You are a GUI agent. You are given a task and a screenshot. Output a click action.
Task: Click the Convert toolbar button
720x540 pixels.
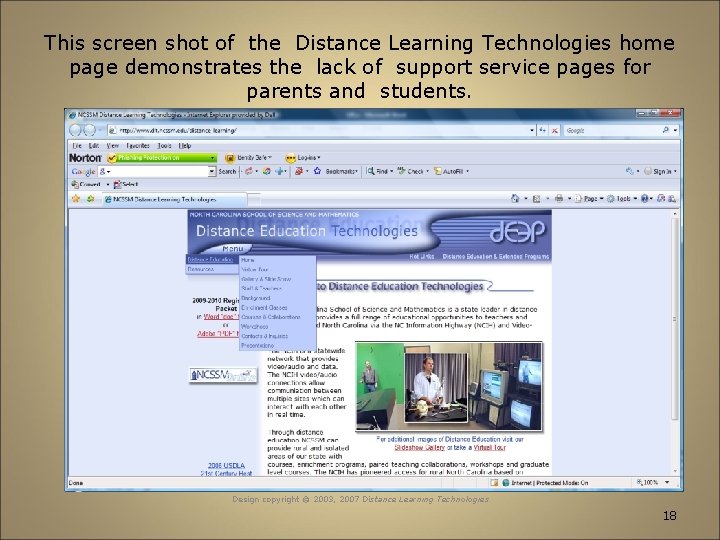coord(86,185)
